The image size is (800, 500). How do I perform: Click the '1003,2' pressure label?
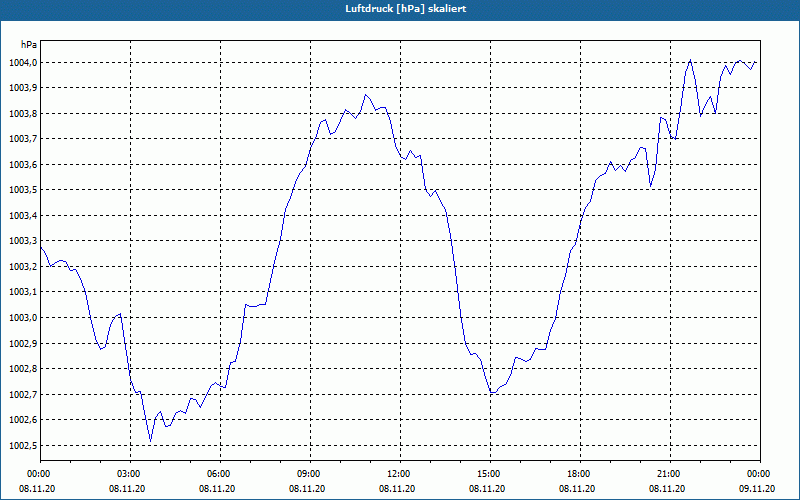pyautogui.click(x=22, y=267)
